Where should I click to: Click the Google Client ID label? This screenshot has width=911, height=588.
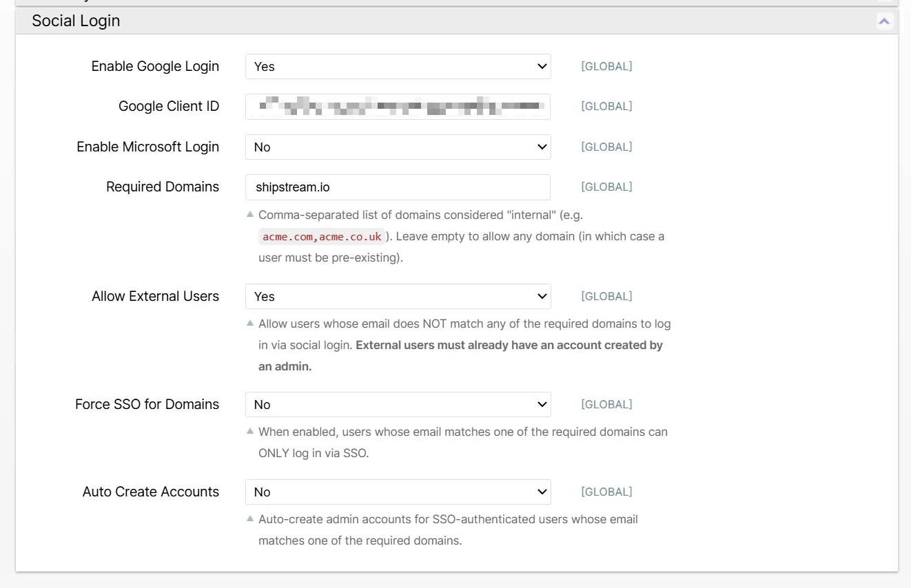[169, 107]
